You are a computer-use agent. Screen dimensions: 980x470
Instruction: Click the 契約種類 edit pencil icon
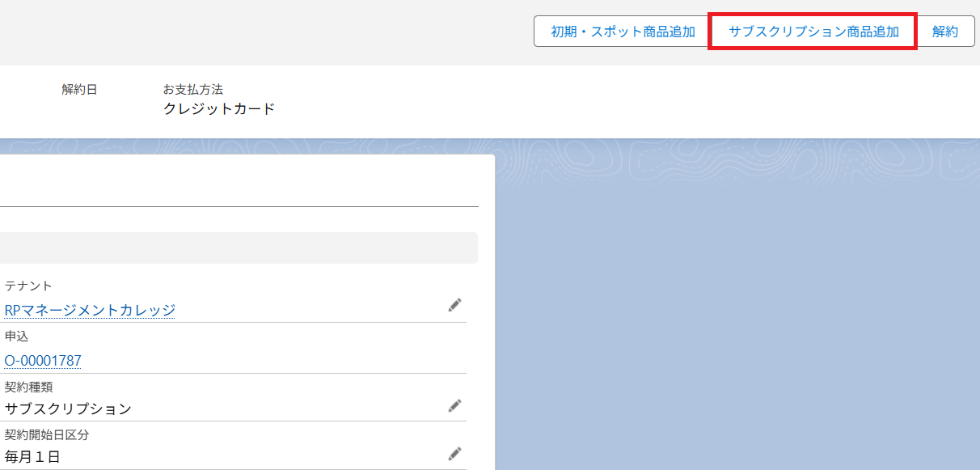pos(454,405)
